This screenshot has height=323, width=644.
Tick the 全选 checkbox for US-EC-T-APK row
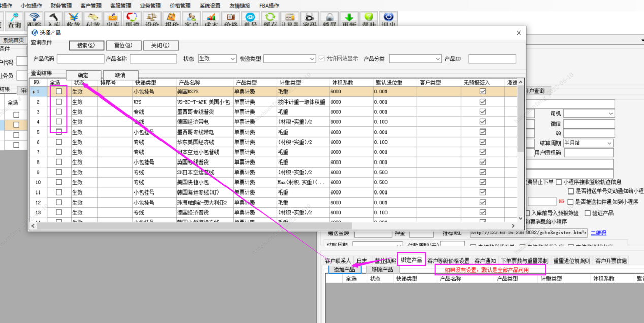59,102
